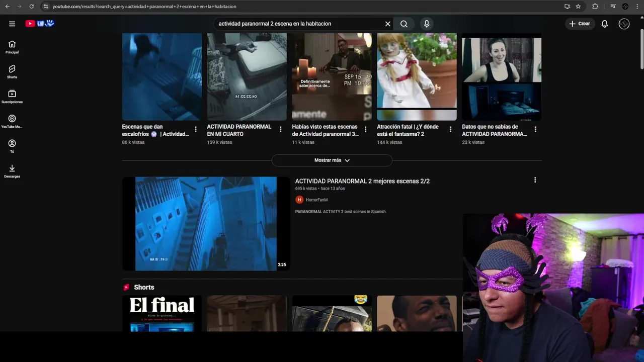This screenshot has width=644, height=362.
Task: Click '695 k vistas' metadata text
Action: click(306, 189)
